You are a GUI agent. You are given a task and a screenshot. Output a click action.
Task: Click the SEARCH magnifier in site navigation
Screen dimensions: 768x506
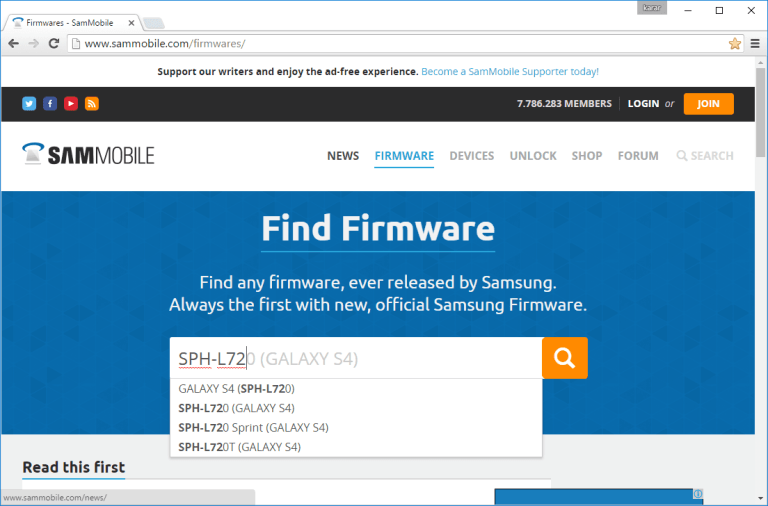click(705, 156)
